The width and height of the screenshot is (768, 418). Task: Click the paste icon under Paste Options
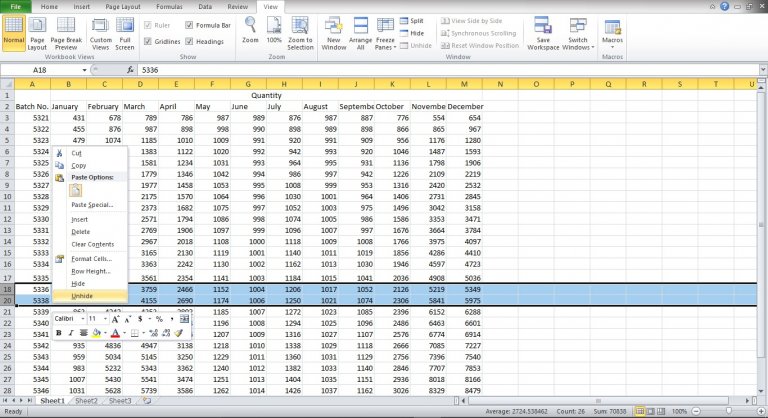tap(75, 190)
